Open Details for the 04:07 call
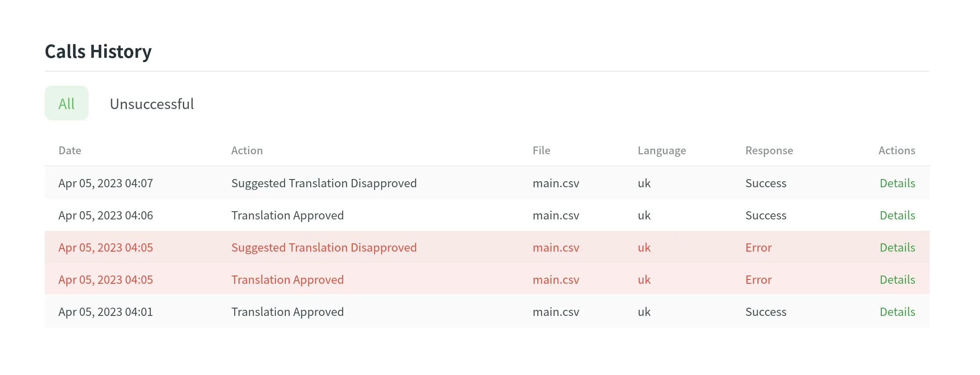 coord(897,183)
